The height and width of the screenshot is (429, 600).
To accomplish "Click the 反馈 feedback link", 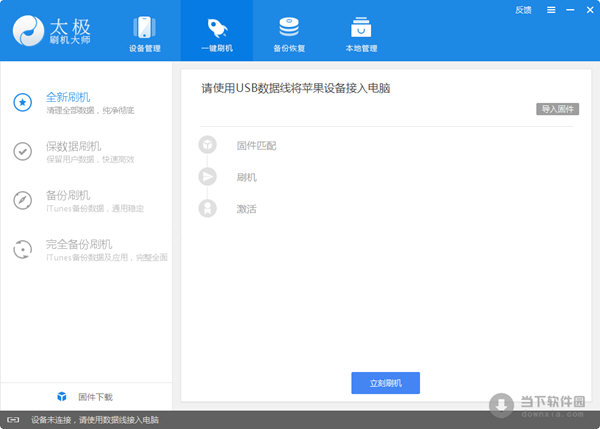I will pyautogui.click(x=523, y=10).
